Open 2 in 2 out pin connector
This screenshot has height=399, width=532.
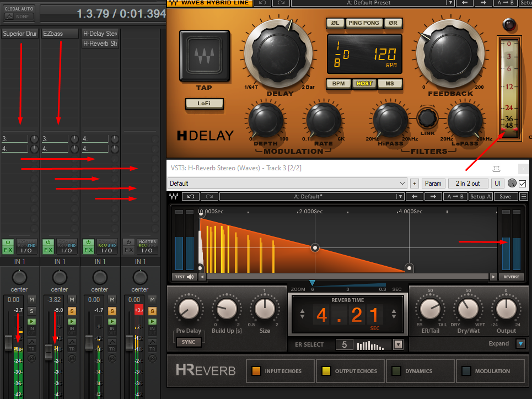coord(468,184)
